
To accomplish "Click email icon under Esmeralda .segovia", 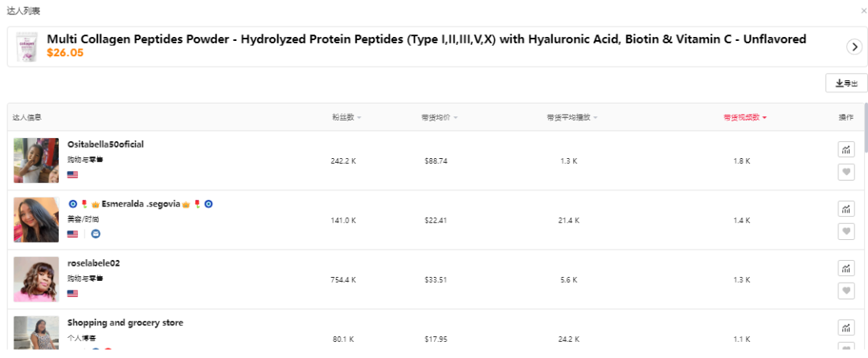I will [95, 234].
